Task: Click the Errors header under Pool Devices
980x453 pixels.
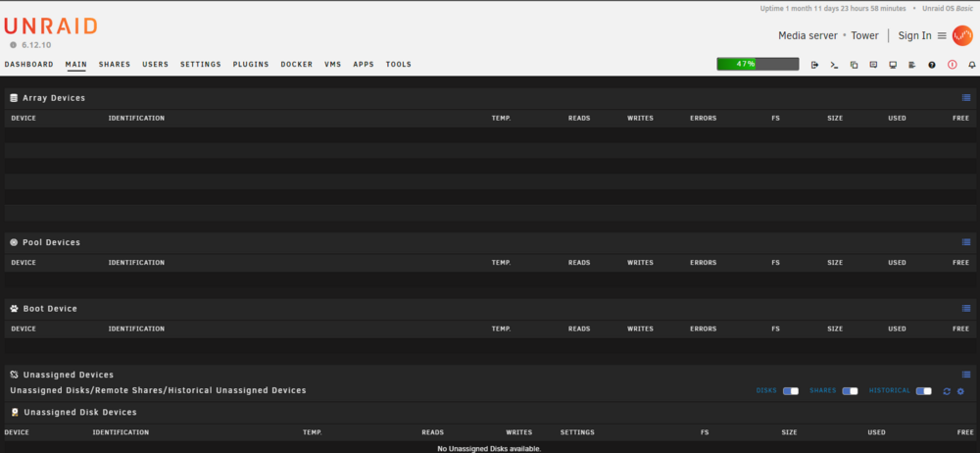Action: pyautogui.click(x=703, y=263)
